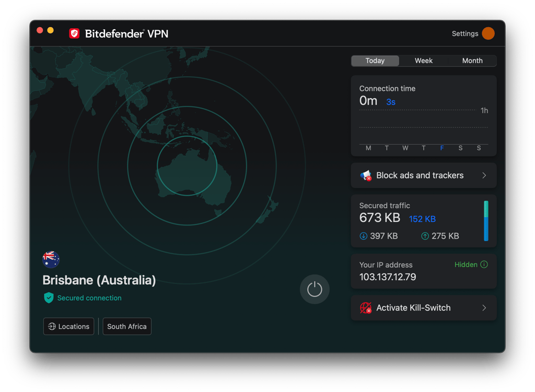
Task: Click the globe icon in Locations
Action: (x=52, y=326)
